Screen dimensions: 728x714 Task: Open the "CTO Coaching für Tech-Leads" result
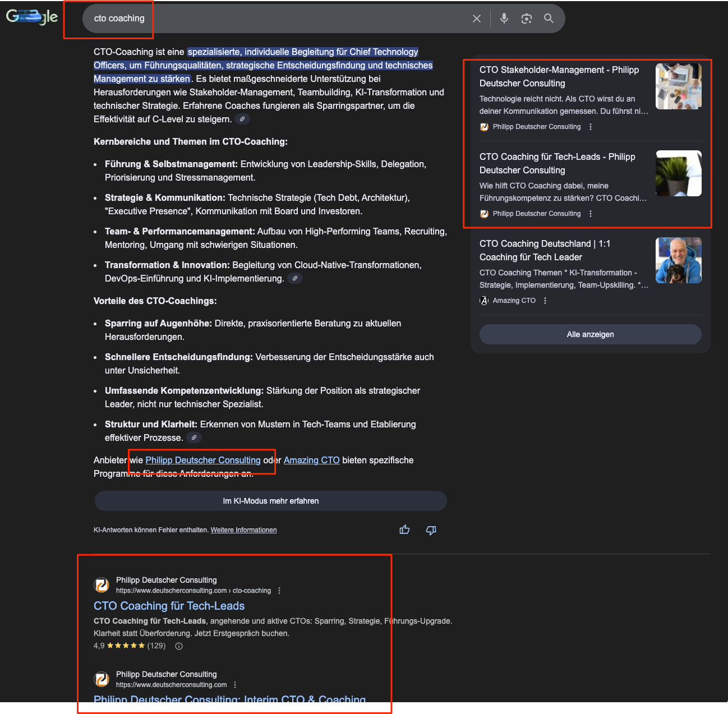(169, 606)
